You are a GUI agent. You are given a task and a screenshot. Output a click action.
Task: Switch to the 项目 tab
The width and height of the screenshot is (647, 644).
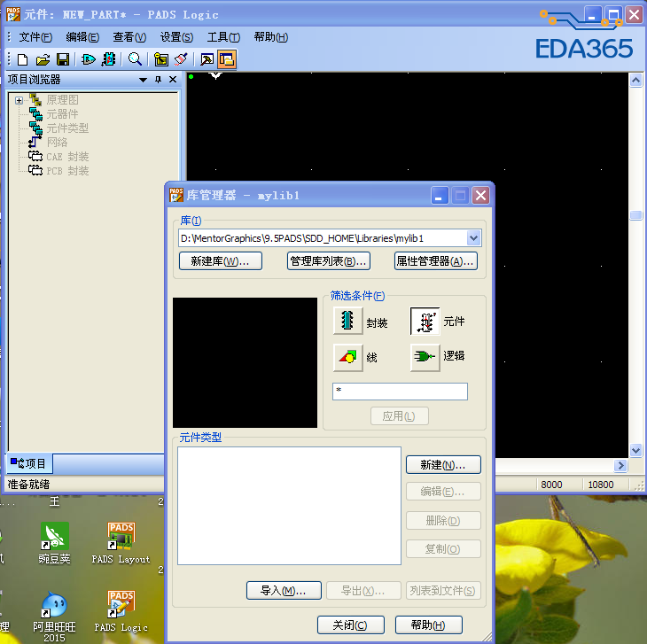click(x=28, y=463)
